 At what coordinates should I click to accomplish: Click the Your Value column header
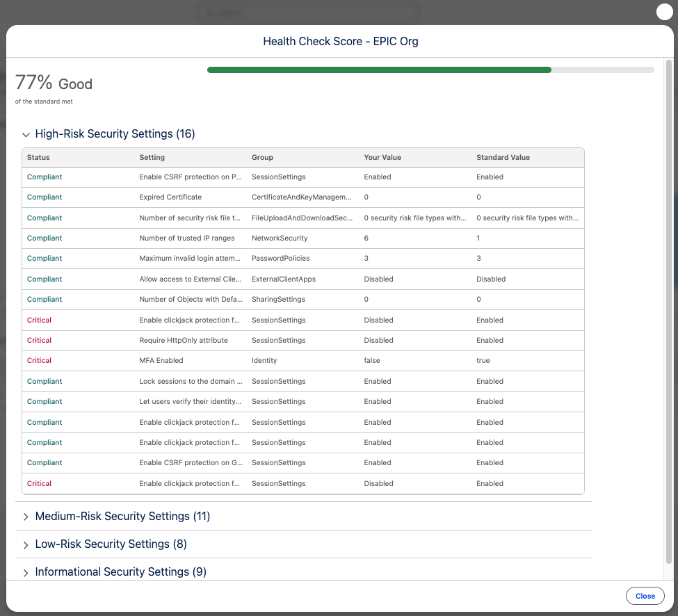tap(382, 157)
